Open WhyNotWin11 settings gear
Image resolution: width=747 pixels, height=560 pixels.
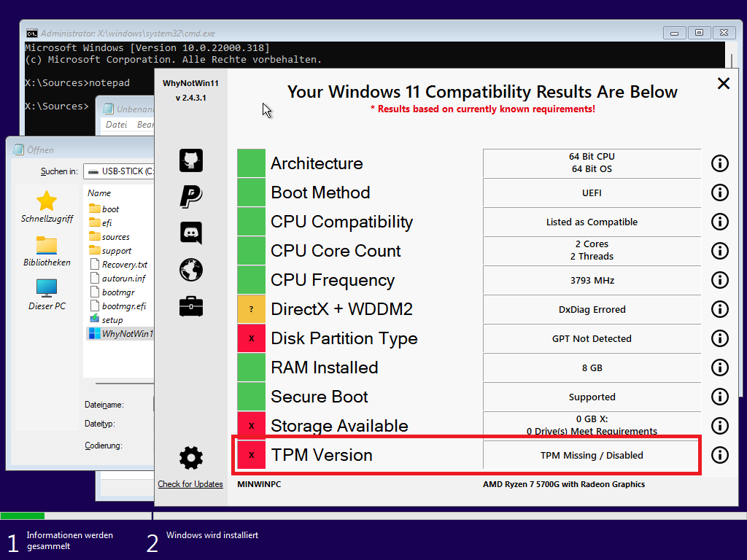pyautogui.click(x=191, y=458)
